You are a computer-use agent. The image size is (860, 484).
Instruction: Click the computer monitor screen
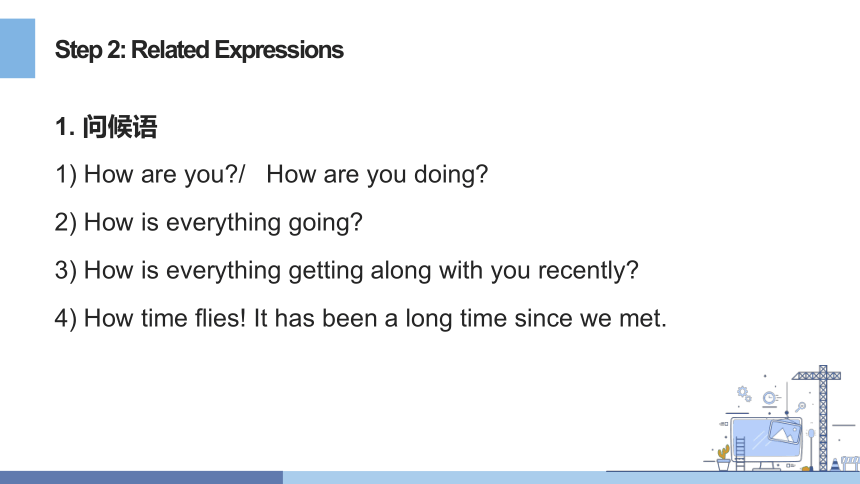(x=766, y=438)
